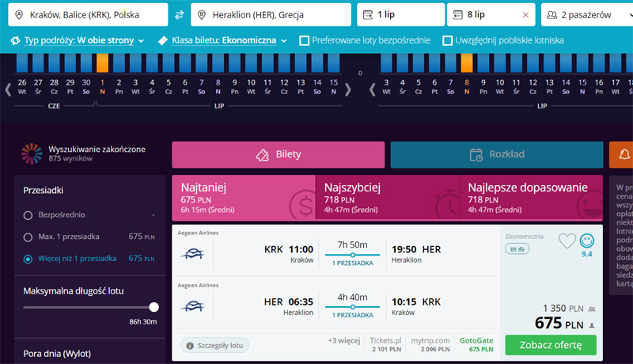Open Szczegóły lotu details
633x364 pixels.
214,346
